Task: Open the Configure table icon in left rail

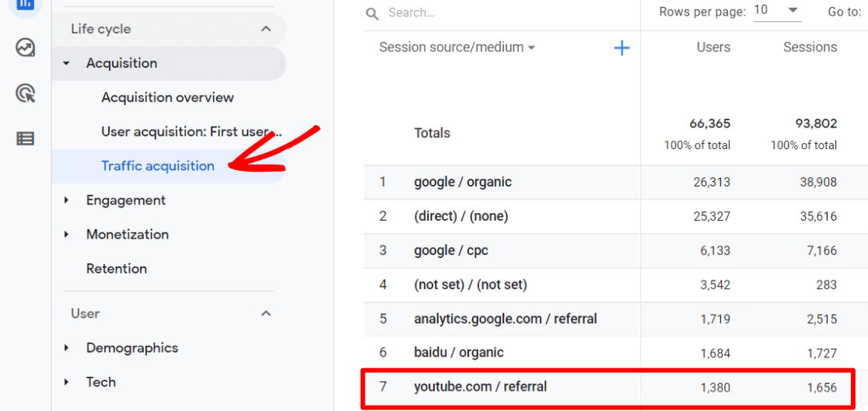Action: point(26,139)
